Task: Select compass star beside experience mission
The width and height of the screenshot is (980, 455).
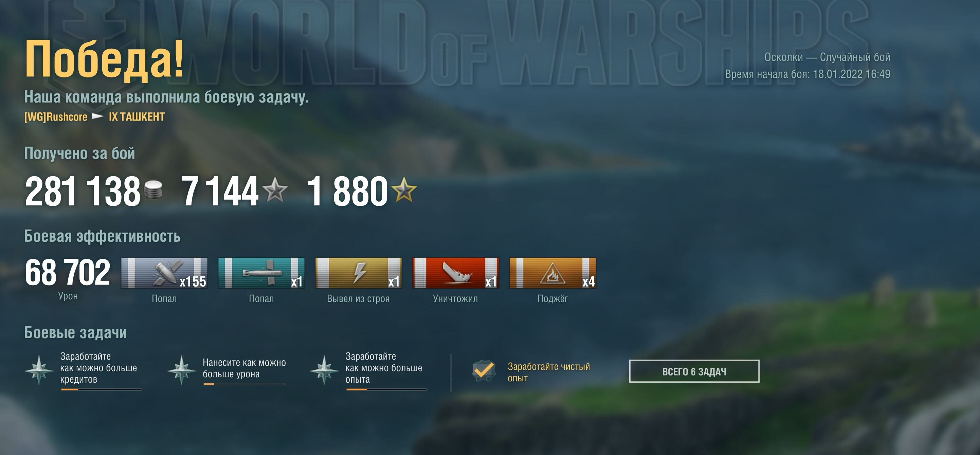Action: point(324,370)
